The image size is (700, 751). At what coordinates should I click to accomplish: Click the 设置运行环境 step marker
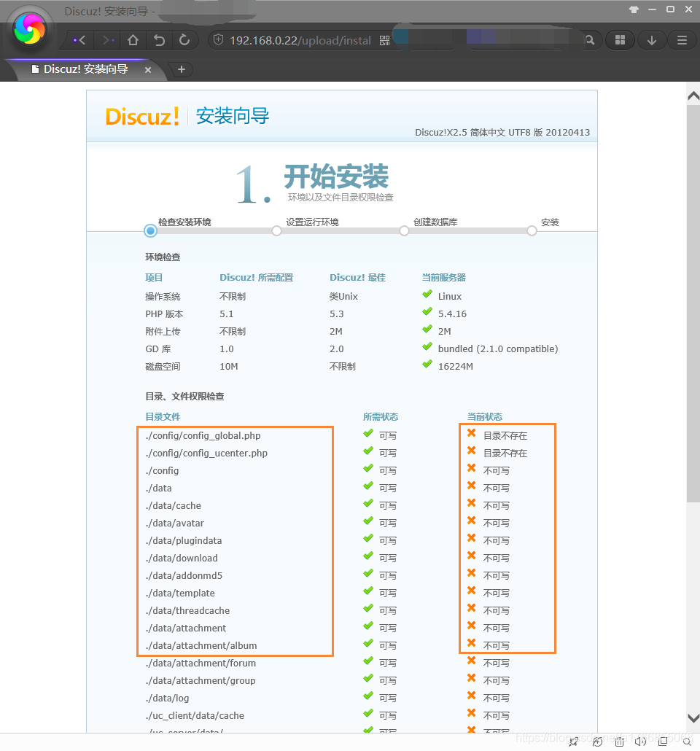pos(276,231)
